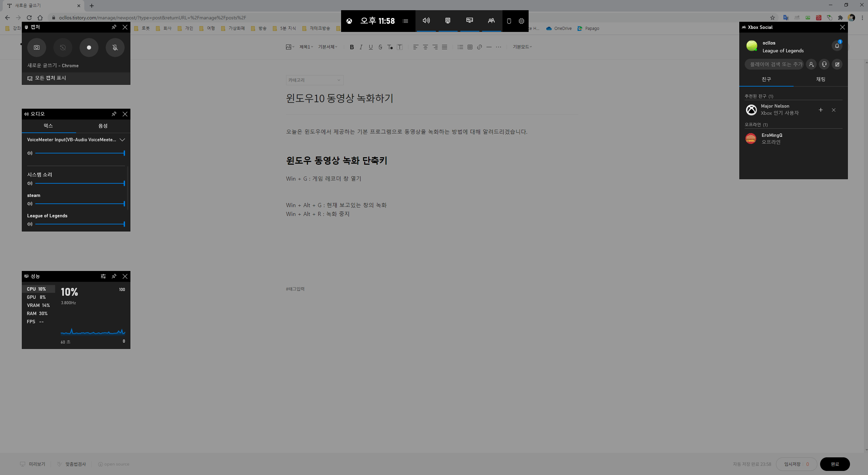Screen dimensions: 868x475
Task: Toggle the audio widget on the Game Bar
Action: (x=426, y=21)
